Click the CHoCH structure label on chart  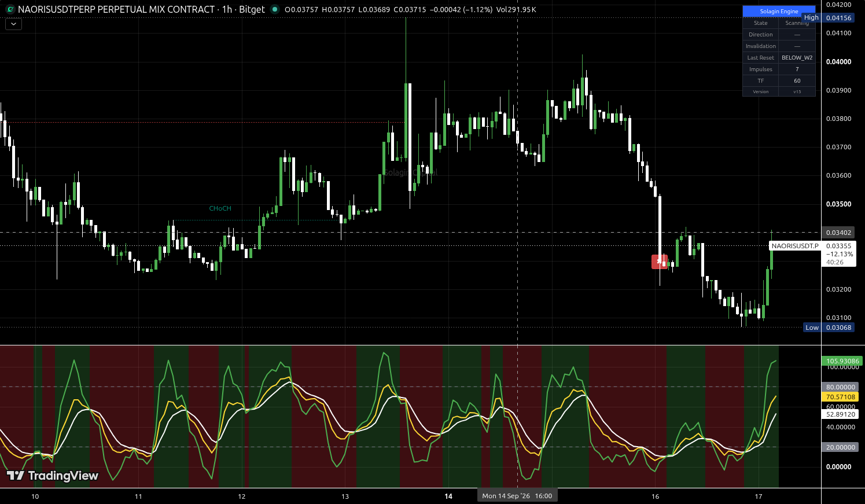coord(220,208)
